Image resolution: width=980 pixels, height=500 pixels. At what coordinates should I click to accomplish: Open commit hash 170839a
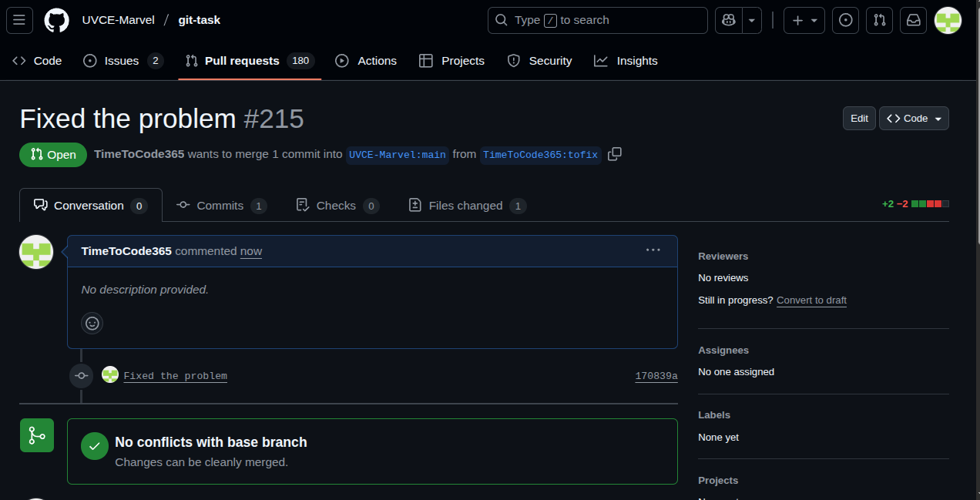(656, 376)
